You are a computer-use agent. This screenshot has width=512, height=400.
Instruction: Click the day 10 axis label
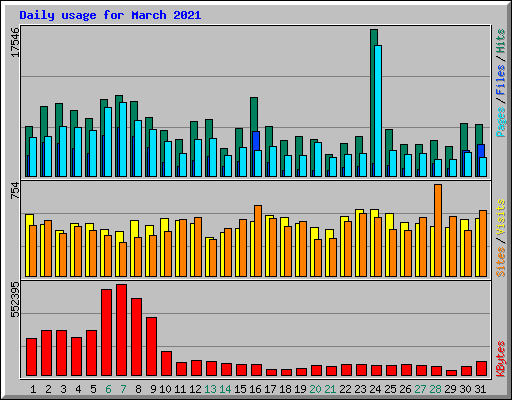pyautogui.click(x=165, y=389)
